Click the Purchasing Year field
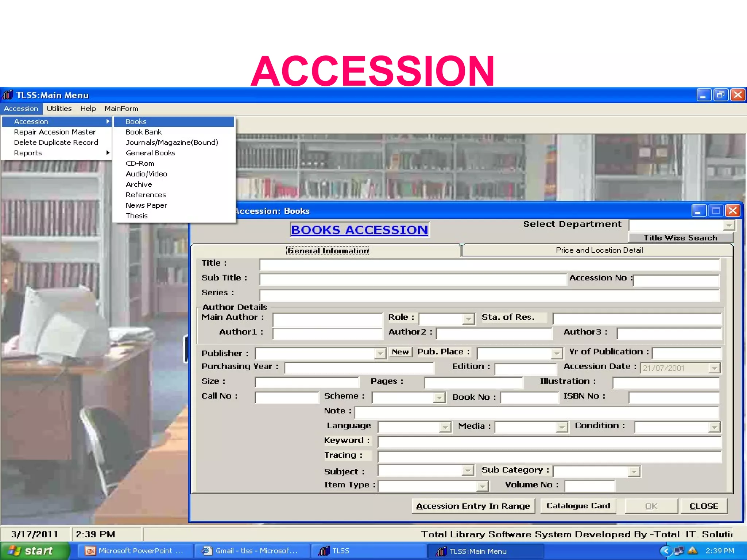 coord(359,368)
